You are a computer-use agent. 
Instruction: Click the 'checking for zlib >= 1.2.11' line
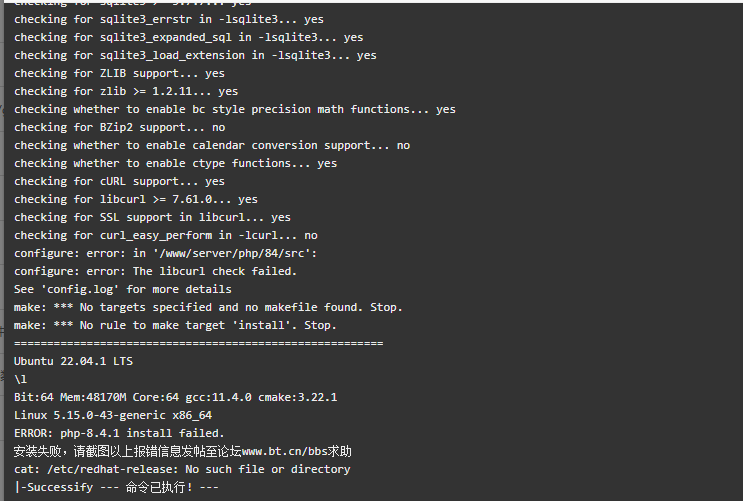pyautogui.click(x=126, y=91)
